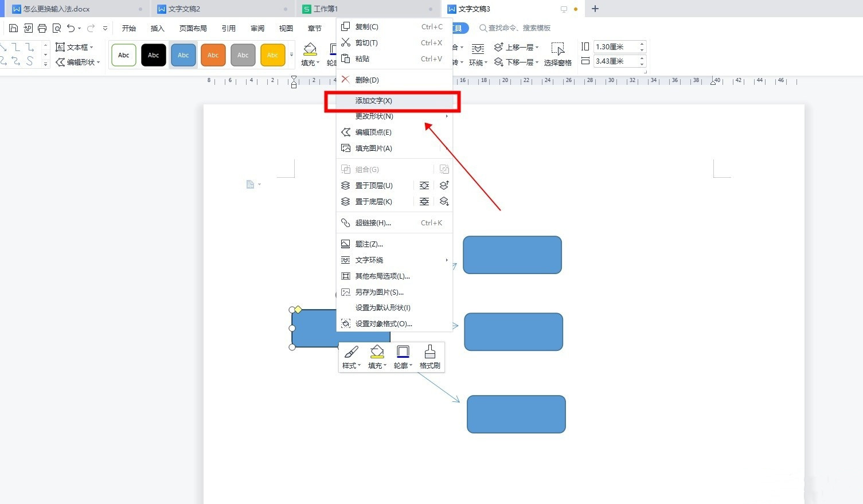The height and width of the screenshot is (504, 863).
Task: Open the 插入 ribbon tab
Action: tap(157, 28)
